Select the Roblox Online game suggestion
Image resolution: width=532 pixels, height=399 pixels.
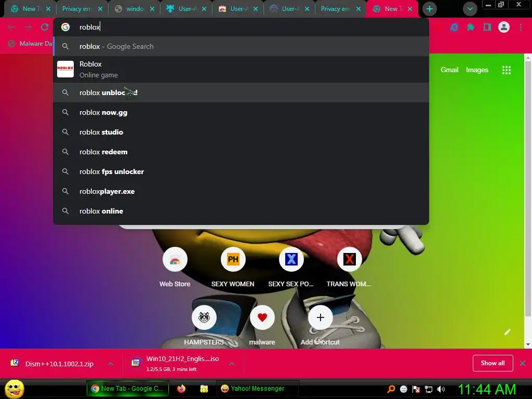coord(241,69)
